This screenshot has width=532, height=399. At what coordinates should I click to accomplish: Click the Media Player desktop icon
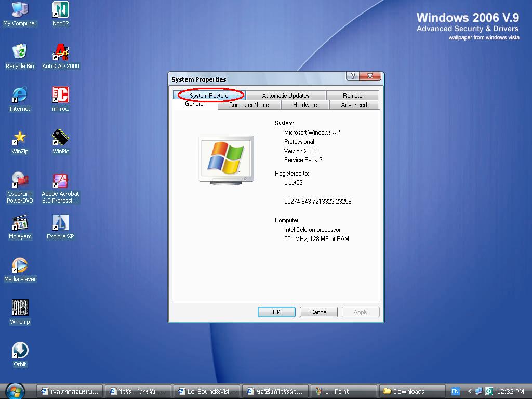20,270
